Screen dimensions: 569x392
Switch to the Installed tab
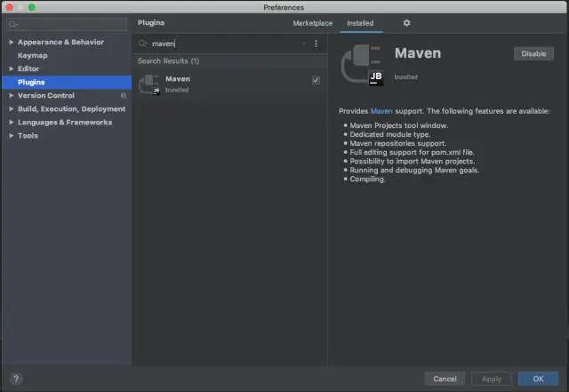pyautogui.click(x=360, y=23)
